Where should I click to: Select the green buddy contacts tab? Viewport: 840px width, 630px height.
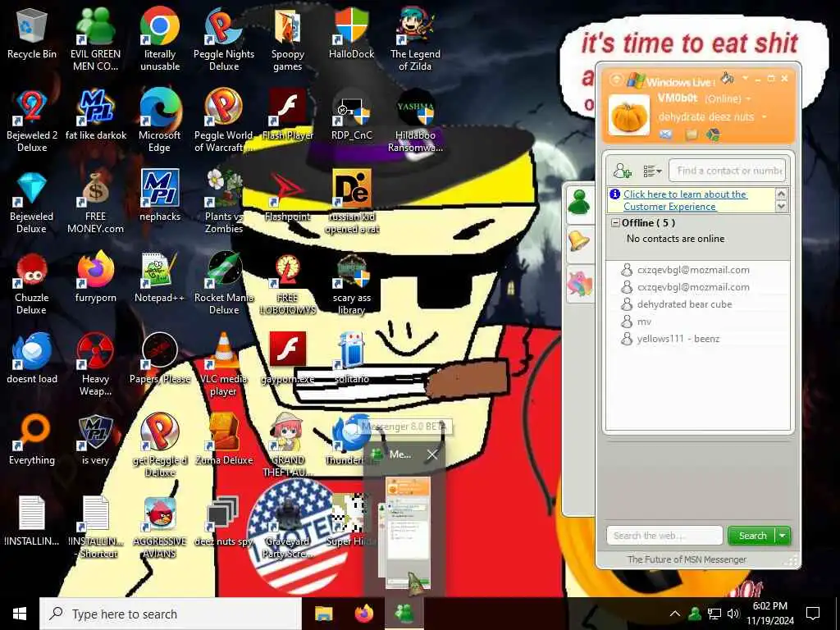coord(579,203)
